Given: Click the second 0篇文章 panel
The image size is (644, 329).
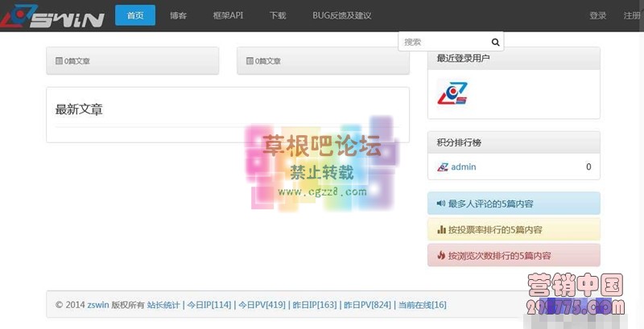Looking at the screenshot, I should click(x=323, y=60).
